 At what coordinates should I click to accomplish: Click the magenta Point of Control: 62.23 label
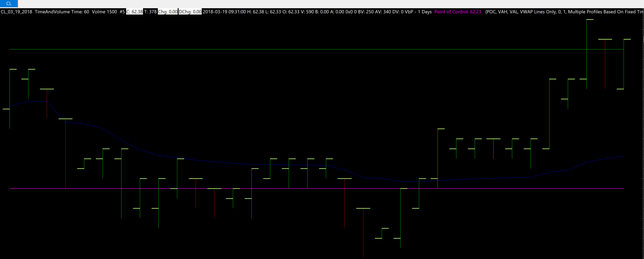(458, 12)
